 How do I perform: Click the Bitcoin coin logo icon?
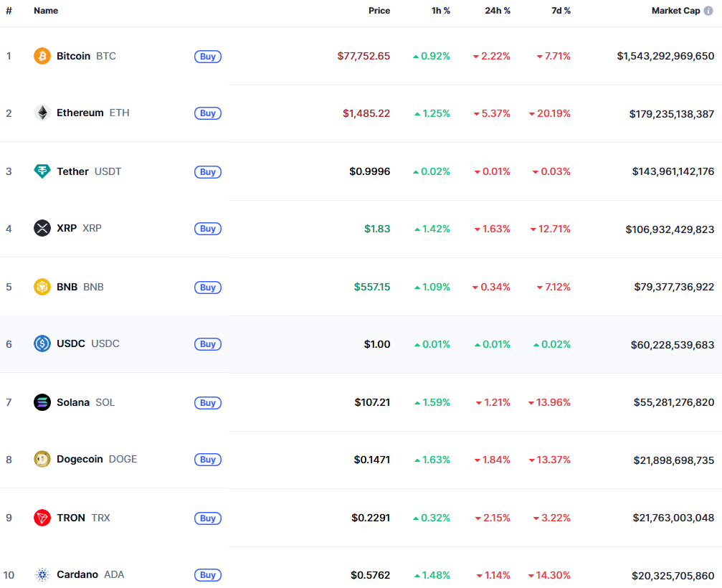tap(42, 56)
